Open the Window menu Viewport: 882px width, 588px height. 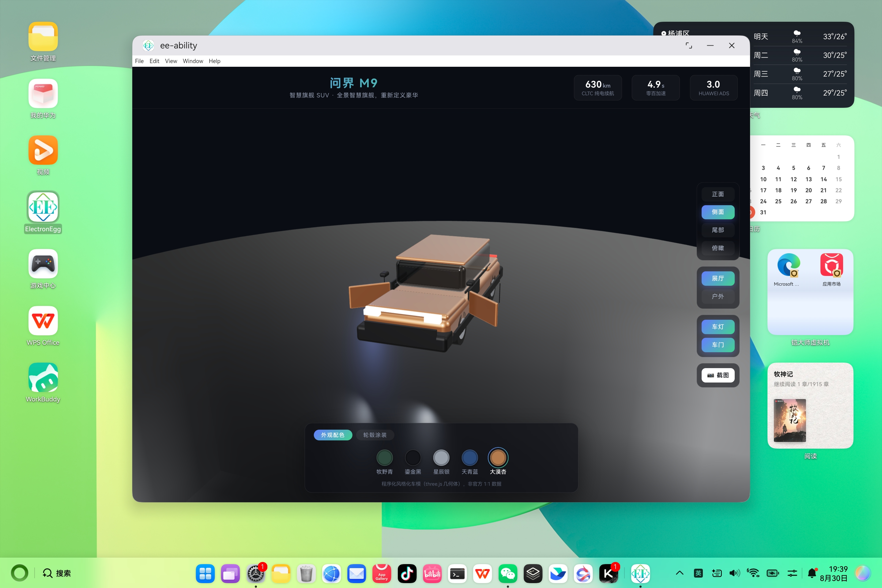point(193,61)
